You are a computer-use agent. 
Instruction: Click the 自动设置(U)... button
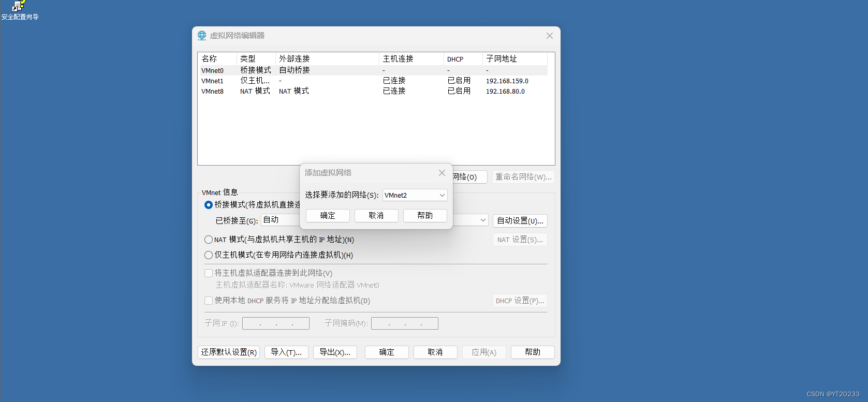(520, 221)
